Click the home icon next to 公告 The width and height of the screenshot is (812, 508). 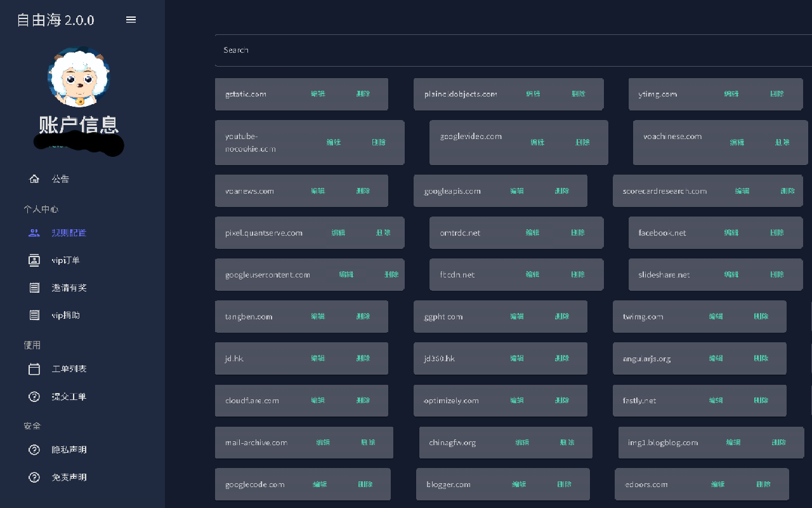(34, 179)
